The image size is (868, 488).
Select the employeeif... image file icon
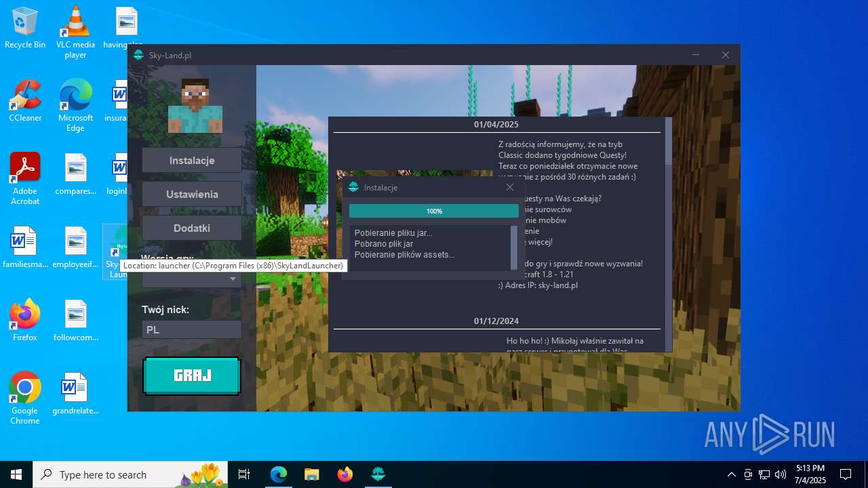(x=75, y=247)
